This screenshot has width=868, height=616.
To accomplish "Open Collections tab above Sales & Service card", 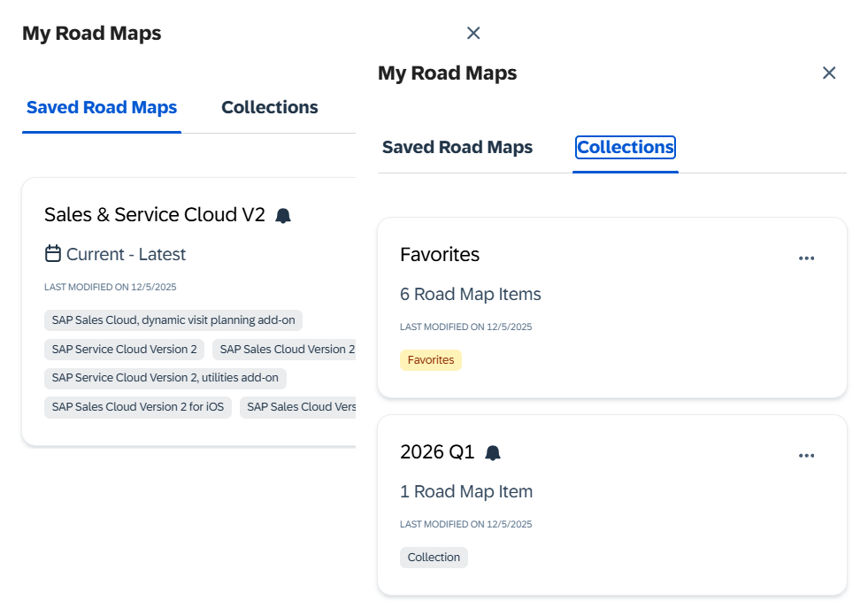I will click(270, 108).
